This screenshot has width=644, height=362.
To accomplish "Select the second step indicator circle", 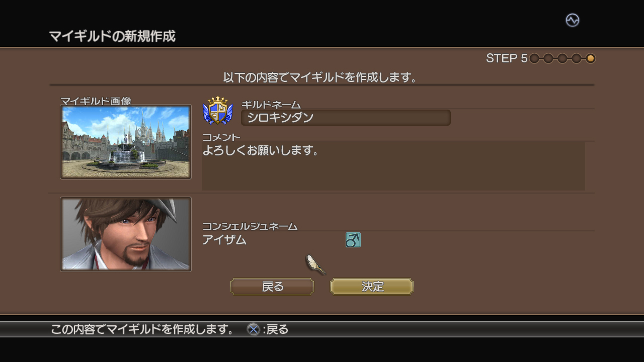I will point(548,58).
